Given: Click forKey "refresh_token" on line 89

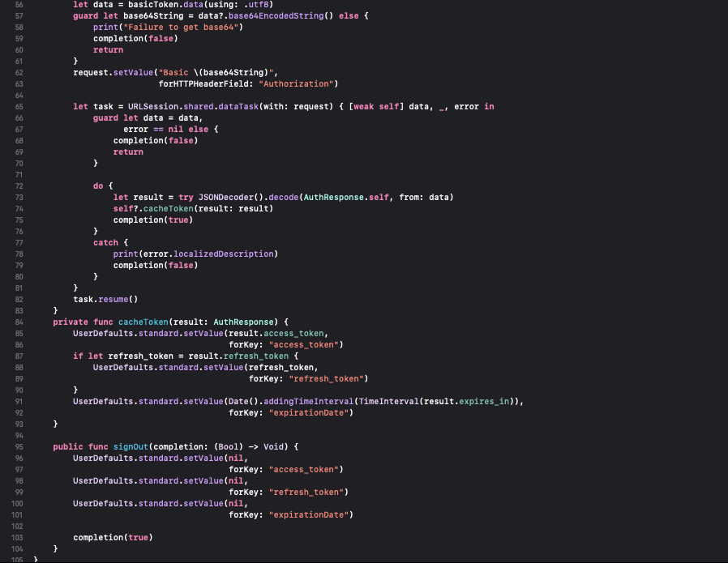Looking at the screenshot, I should tap(308, 379).
